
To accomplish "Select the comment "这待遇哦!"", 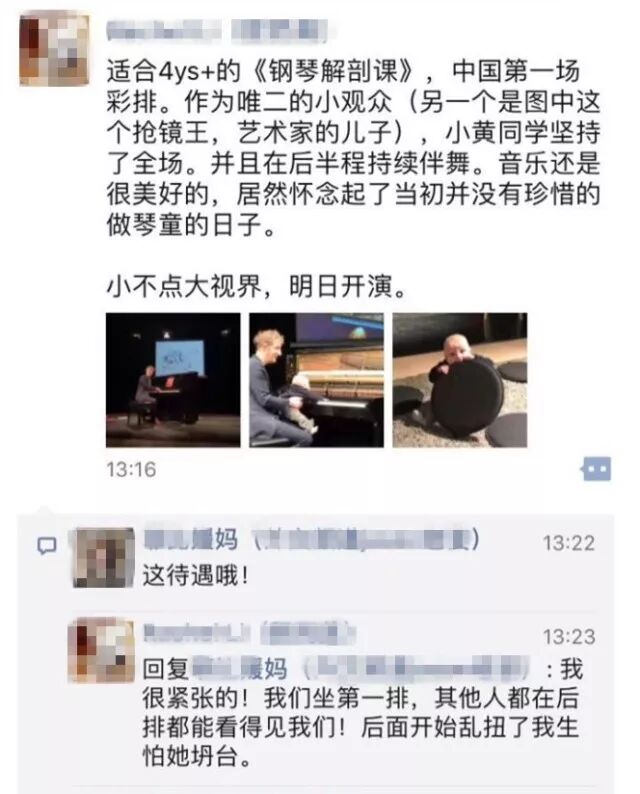I will pos(195,576).
